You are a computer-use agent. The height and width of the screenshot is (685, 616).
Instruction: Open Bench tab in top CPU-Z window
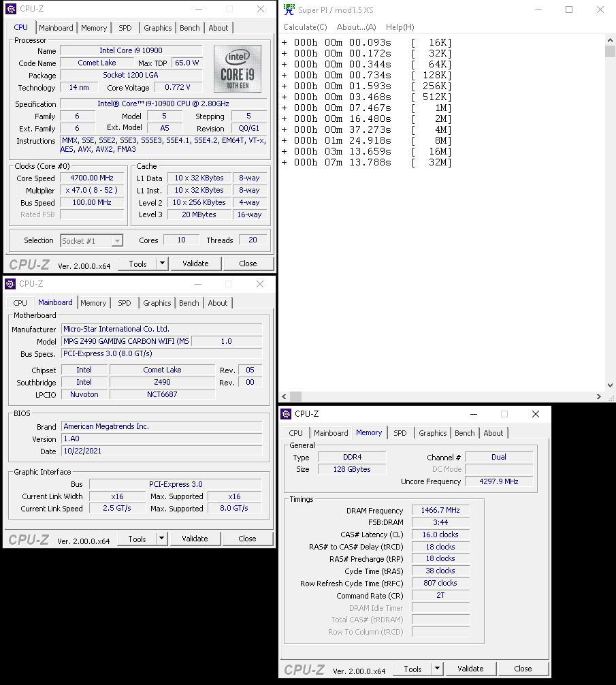[x=189, y=27]
